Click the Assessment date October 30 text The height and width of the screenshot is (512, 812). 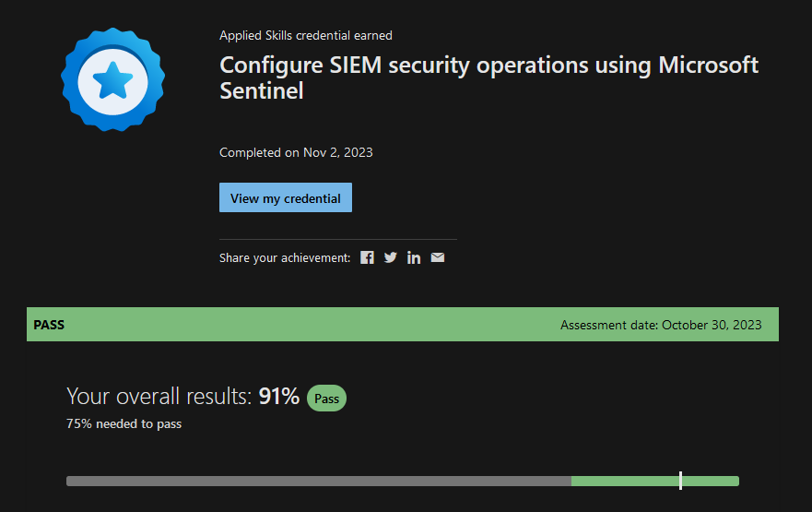(661, 325)
